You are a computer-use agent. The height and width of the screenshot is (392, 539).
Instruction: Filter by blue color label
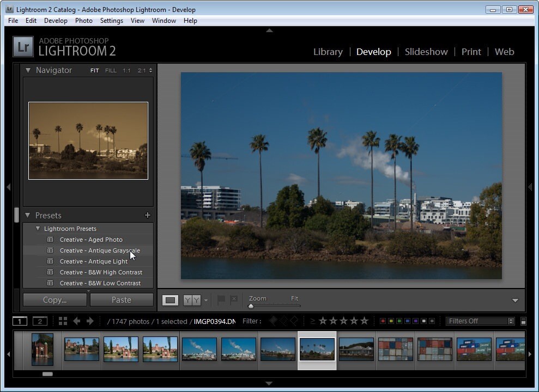407,321
